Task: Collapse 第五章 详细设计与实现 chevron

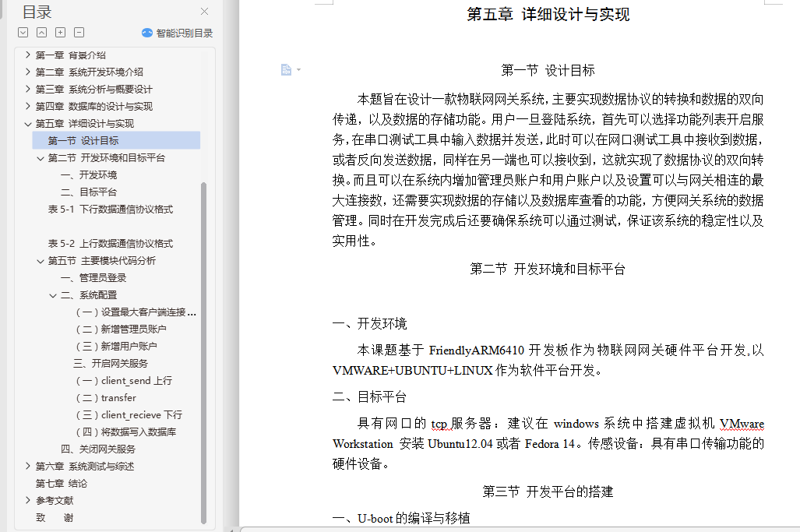Action: (27, 123)
